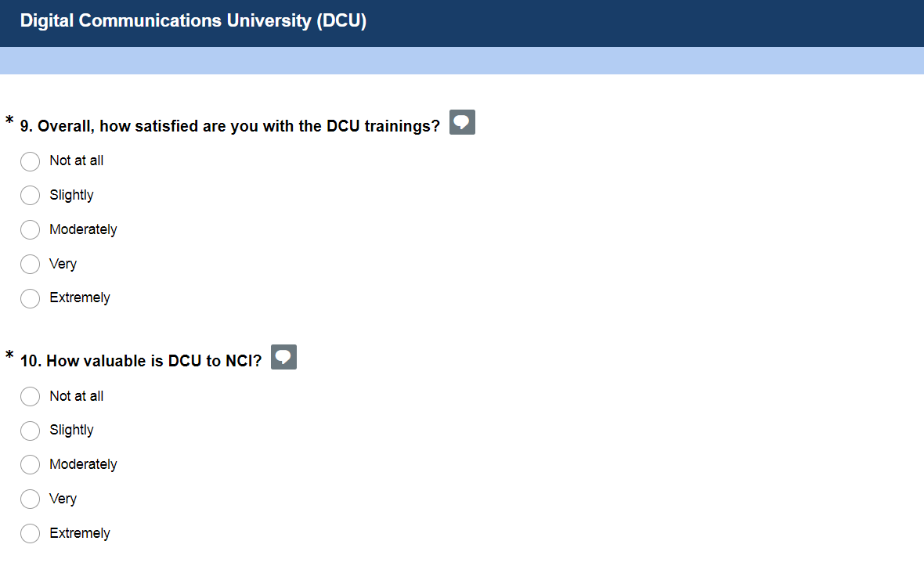The image size is (924, 566).
Task: Mark 'Extremely' valuable for question 10
Action: (30, 533)
